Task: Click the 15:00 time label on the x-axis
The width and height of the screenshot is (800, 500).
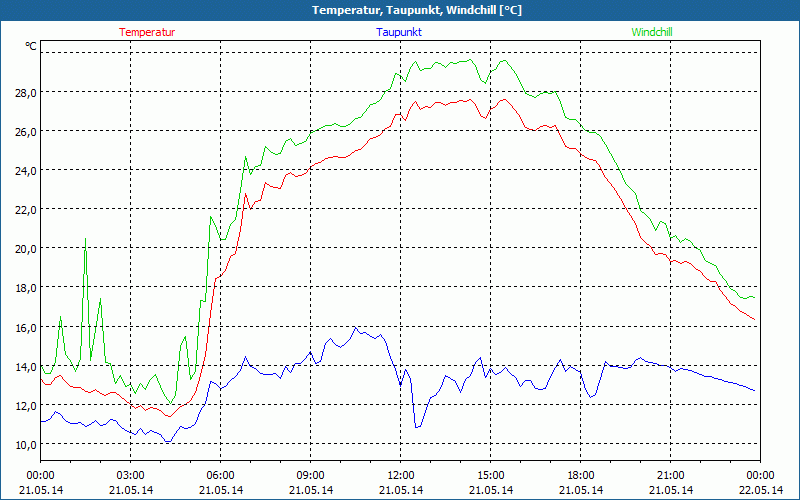Action: pyautogui.click(x=490, y=476)
